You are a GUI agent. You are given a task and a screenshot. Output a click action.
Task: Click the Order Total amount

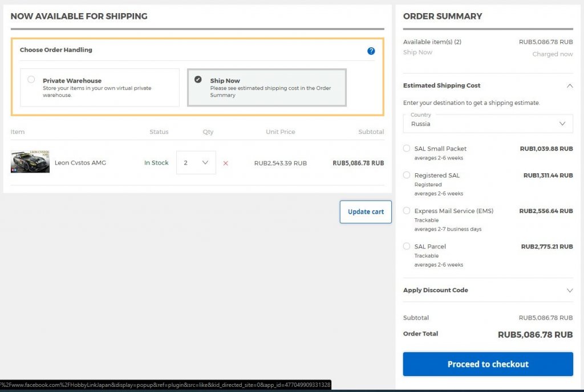coord(535,334)
